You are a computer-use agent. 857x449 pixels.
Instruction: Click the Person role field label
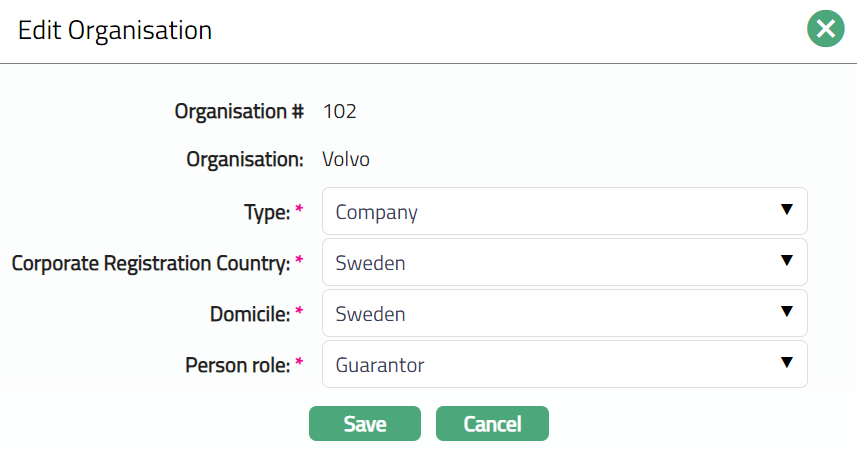237,366
